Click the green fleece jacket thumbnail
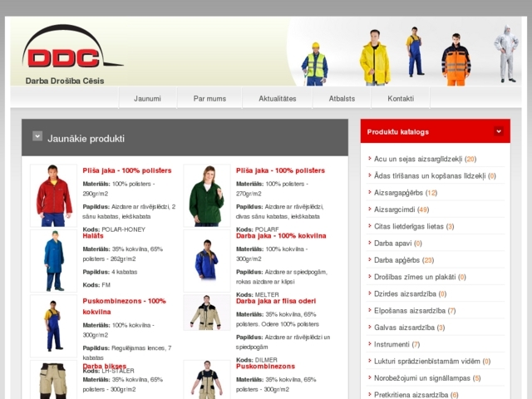 point(206,196)
